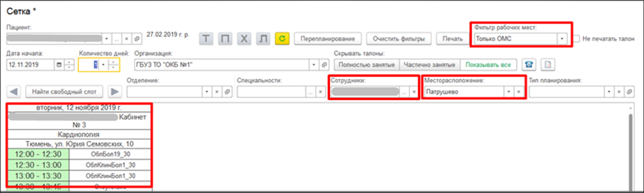Go to next slot with right arrow
Image resolution: width=644 pixels, height=193 pixels.
pos(114,92)
